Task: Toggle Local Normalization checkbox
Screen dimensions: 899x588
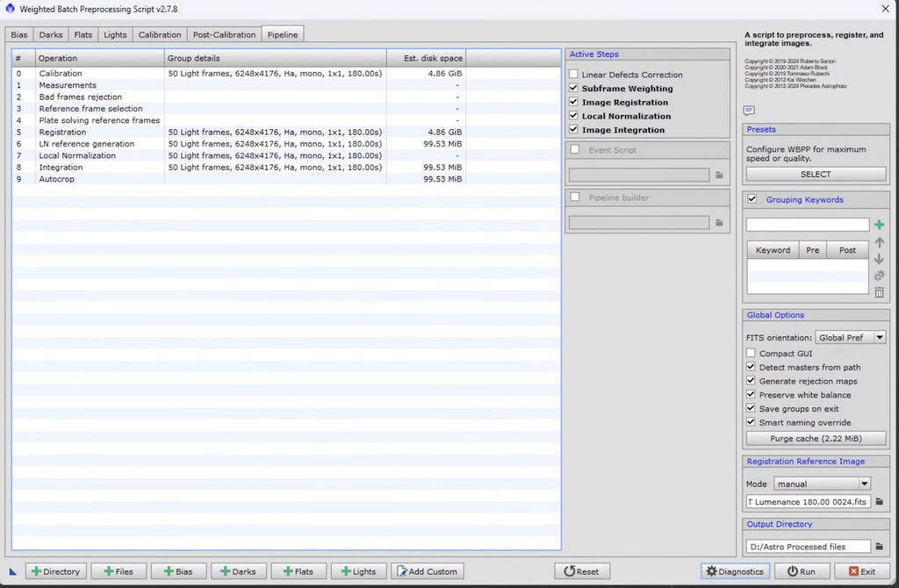Action: click(x=573, y=115)
